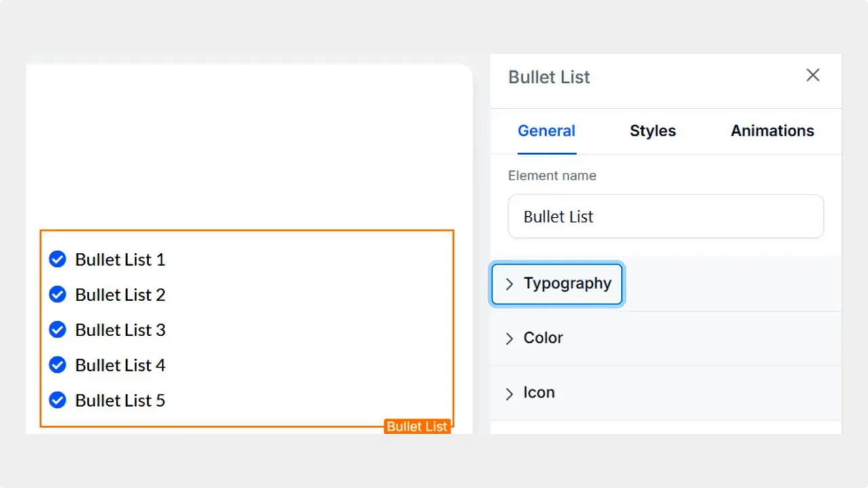Click the orange Bullet List widget badge
This screenshot has height=488, width=868.
pos(417,426)
